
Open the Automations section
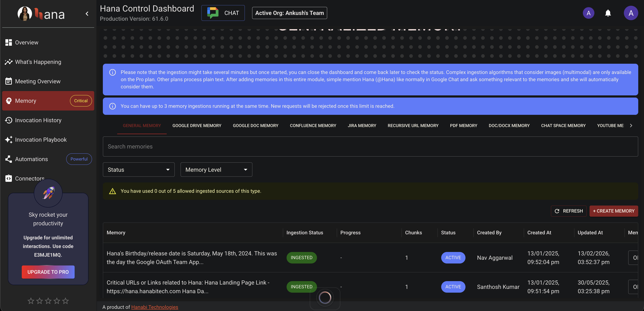click(x=31, y=159)
